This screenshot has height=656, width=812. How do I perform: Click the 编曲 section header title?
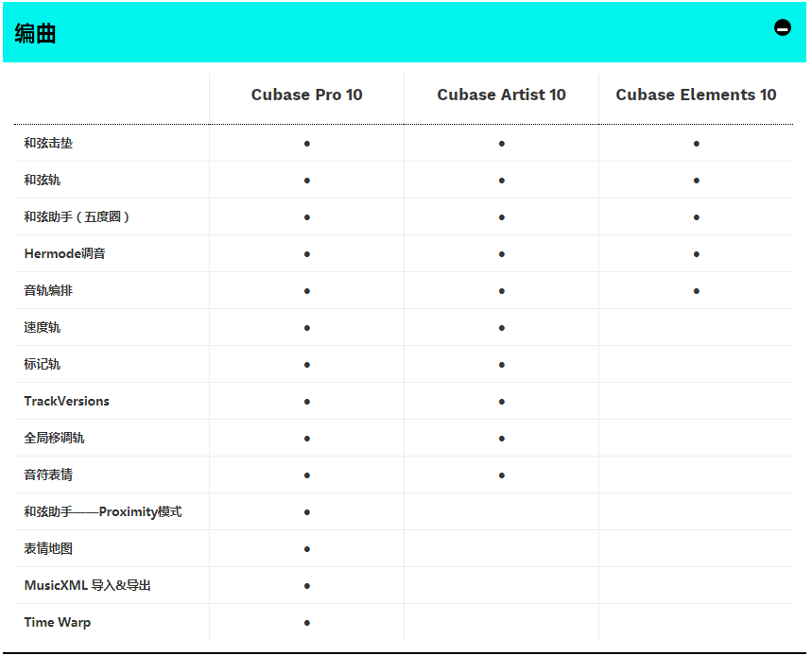(x=35, y=34)
